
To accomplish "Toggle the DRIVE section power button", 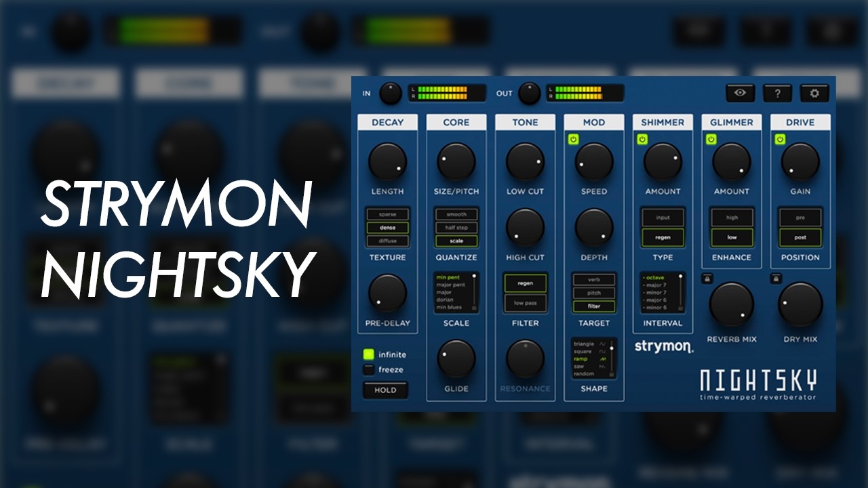I will click(x=780, y=140).
